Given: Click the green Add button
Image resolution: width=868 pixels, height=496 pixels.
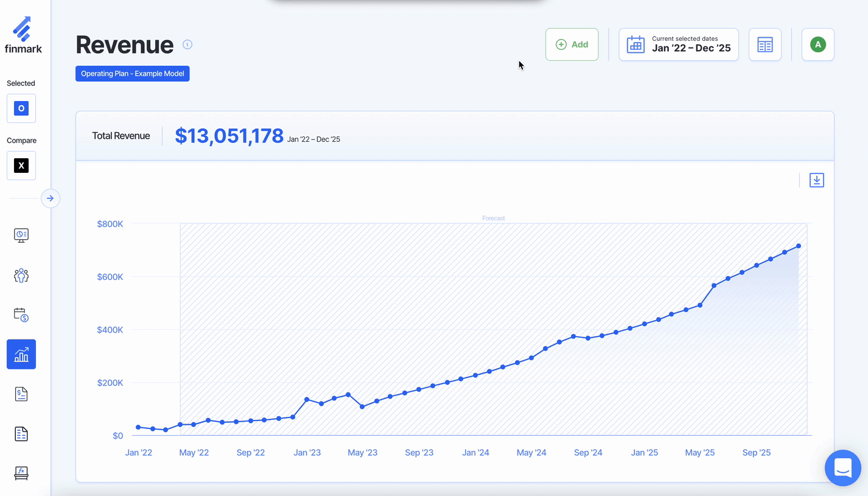Looking at the screenshot, I should (572, 44).
